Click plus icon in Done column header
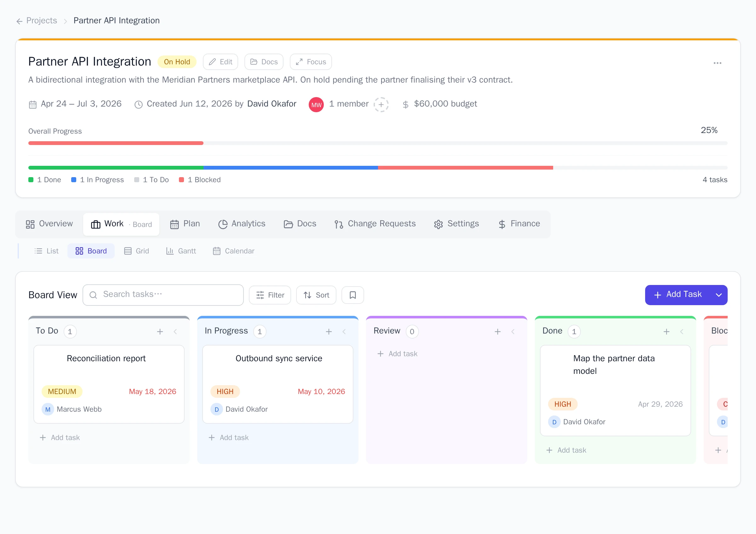This screenshot has height=534, width=756. click(667, 331)
